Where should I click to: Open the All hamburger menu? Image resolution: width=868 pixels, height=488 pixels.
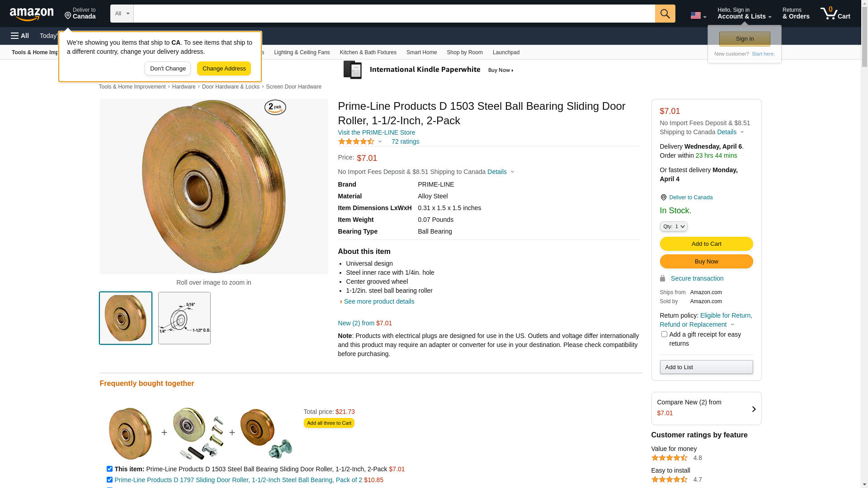(x=20, y=36)
